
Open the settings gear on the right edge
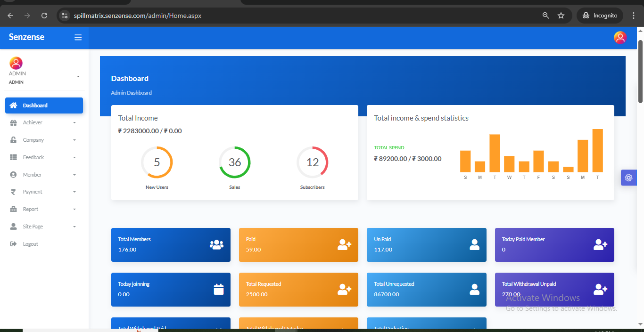[x=628, y=178]
